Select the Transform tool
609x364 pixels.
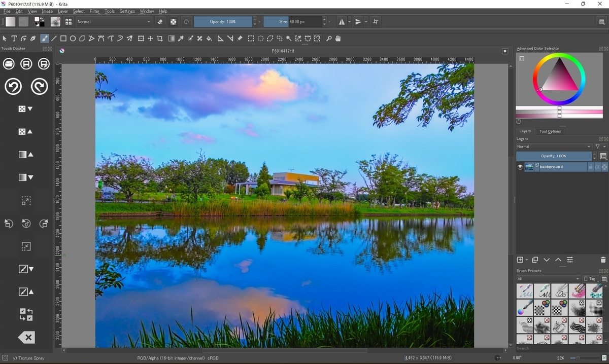click(x=141, y=39)
